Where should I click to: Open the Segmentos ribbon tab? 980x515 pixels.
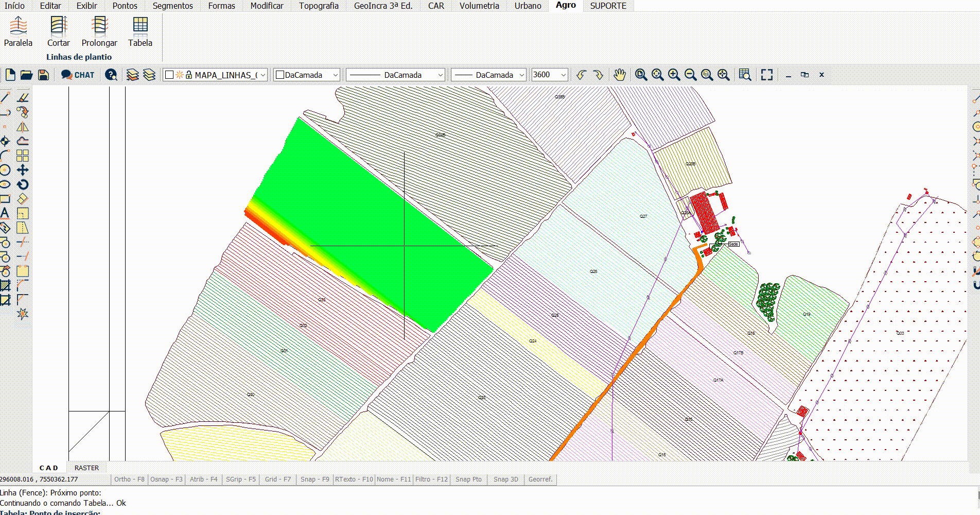(x=172, y=6)
